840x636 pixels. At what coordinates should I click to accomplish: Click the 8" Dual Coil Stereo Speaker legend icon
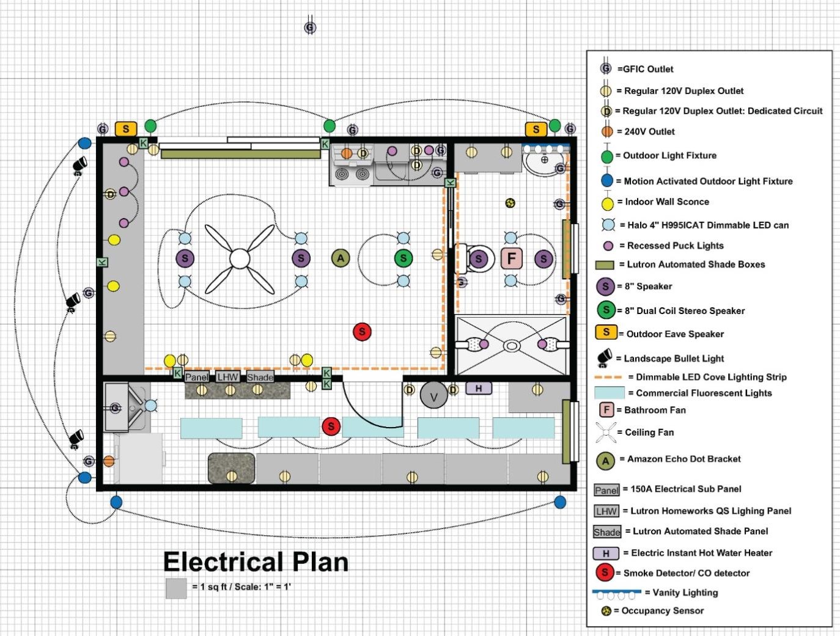tap(606, 310)
